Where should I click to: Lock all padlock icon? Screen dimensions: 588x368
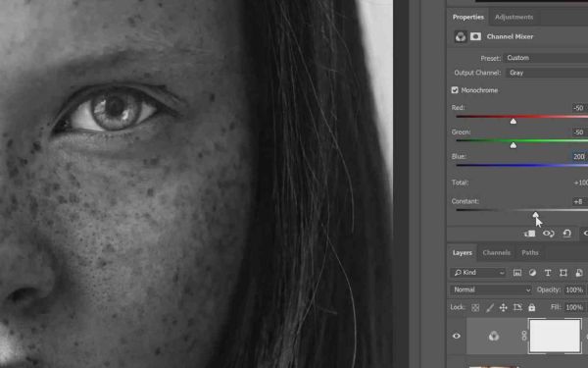(x=532, y=307)
